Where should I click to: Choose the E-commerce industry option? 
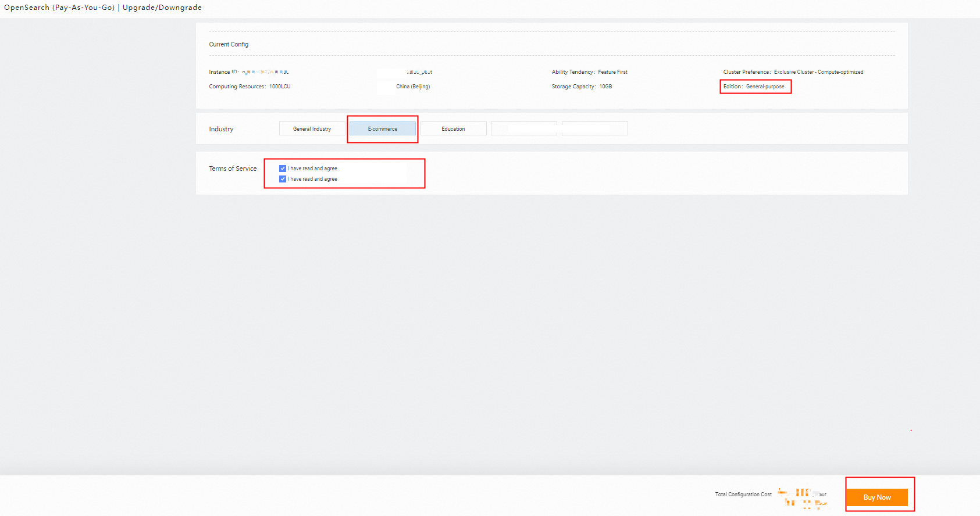383,129
